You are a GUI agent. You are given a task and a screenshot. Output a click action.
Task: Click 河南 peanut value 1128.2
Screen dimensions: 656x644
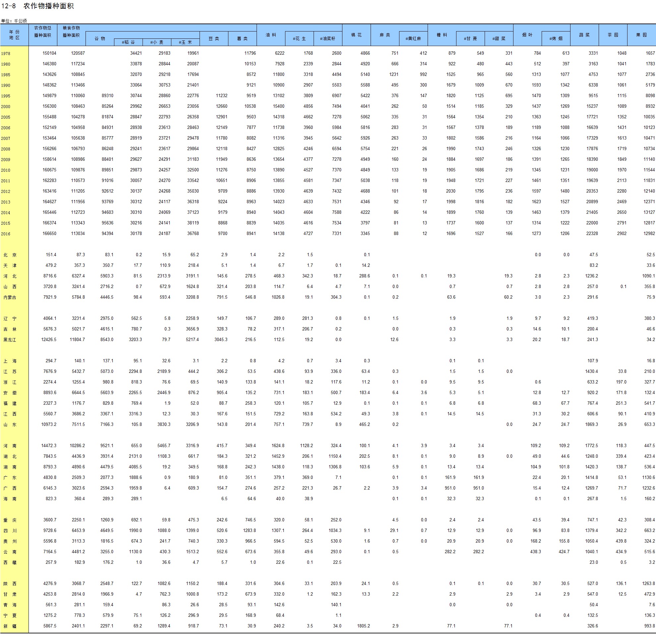click(x=307, y=446)
